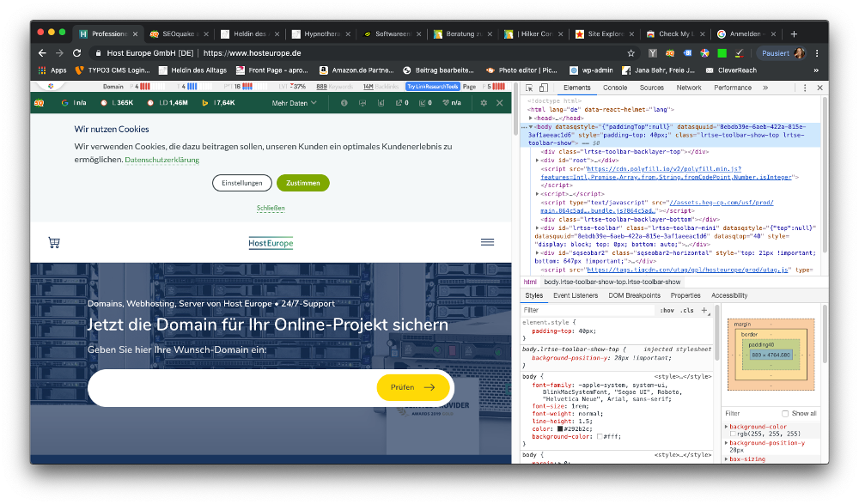The height and width of the screenshot is (504, 859).
Task: Open the hamburger menu on Host Europe
Action: [488, 242]
